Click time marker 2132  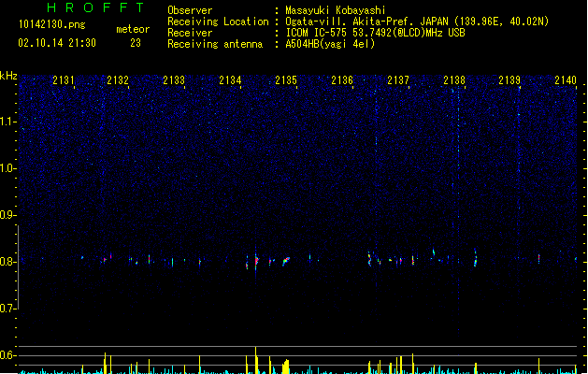118,79
